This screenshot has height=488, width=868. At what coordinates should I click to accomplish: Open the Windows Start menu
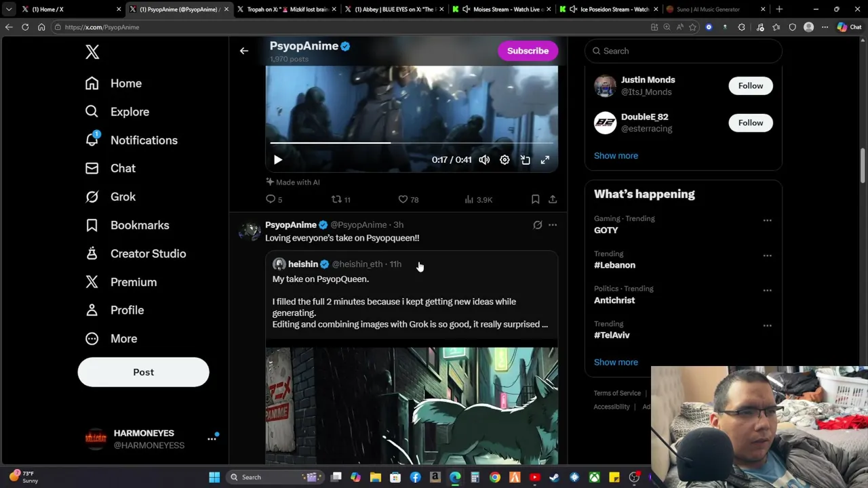coord(214,477)
